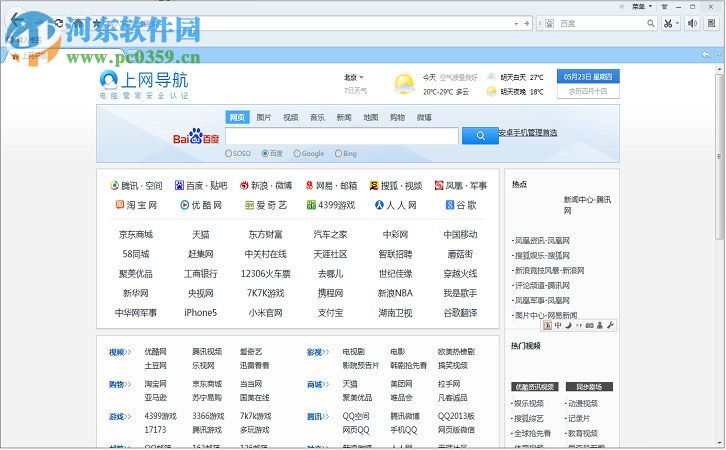Click the 新浪·微博 eye icon
Image resolution: width=726 pixels, height=450 pixels.
click(244, 186)
